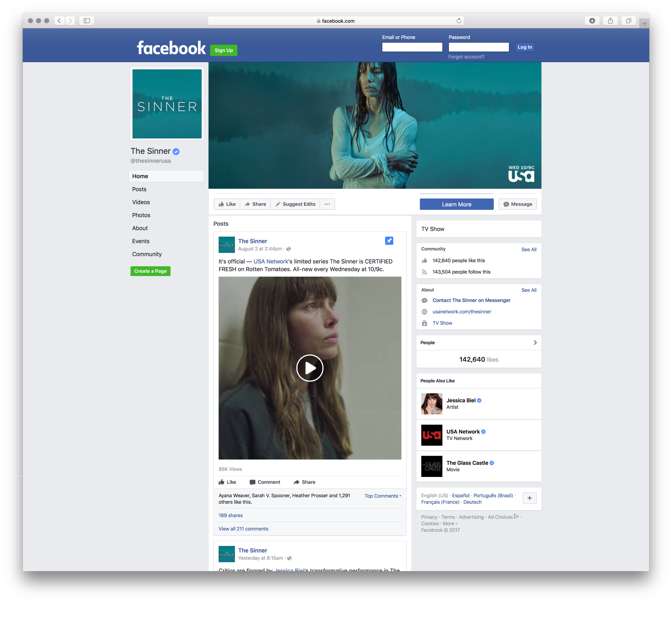Click the TV Show category link

click(x=442, y=323)
